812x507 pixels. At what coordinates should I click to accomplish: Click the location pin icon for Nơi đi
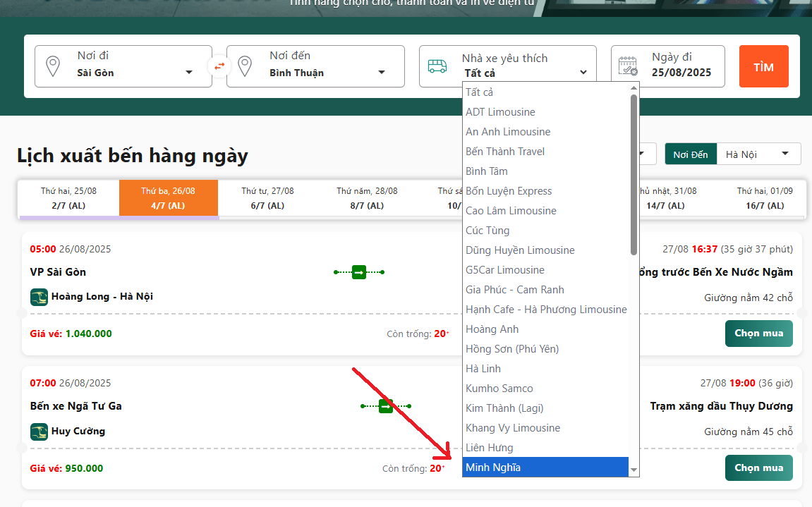pyautogui.click(x=53, y=66)
